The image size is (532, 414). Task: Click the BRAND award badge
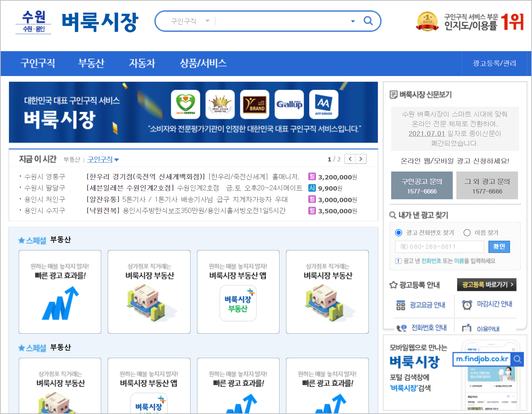[255, 104]
